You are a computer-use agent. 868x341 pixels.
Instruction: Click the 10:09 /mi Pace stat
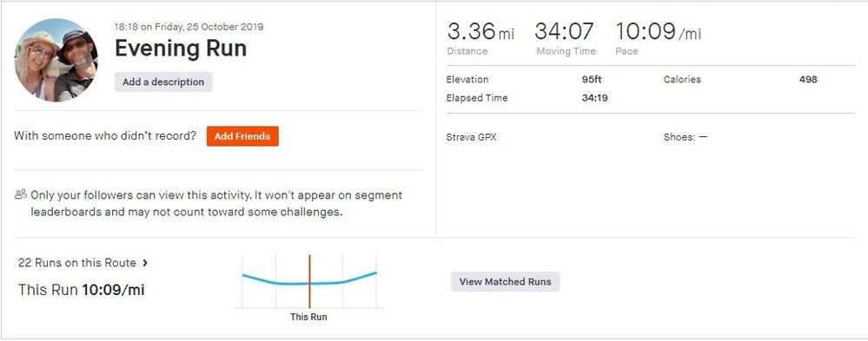(x=659, y=38)
